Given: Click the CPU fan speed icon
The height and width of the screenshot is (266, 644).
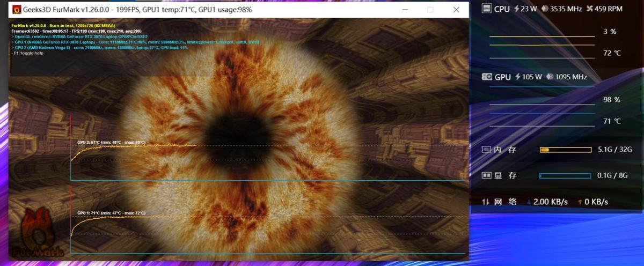Looking at the screenshot, I should pyautogui.click(x=589, y=9).
